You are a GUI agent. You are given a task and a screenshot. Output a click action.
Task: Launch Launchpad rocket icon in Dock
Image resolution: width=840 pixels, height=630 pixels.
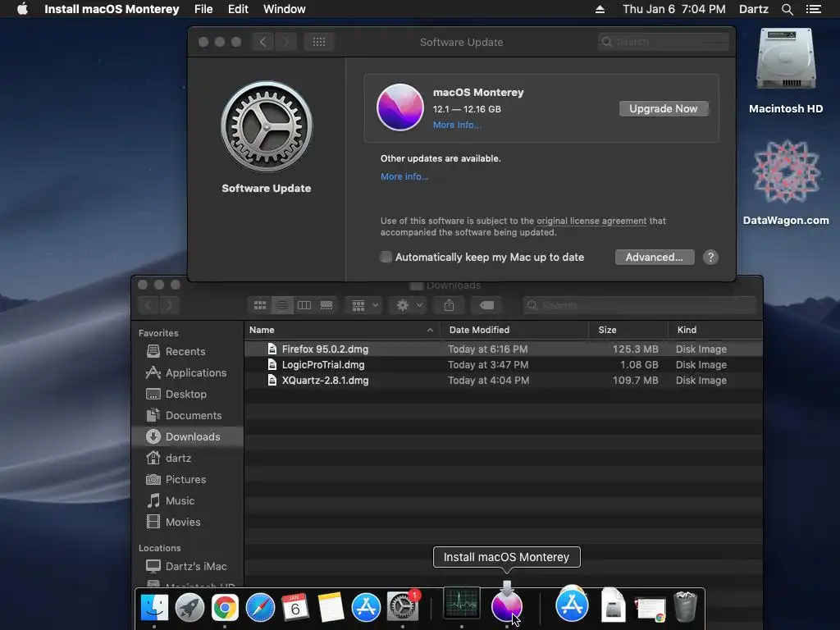(189, 608)
